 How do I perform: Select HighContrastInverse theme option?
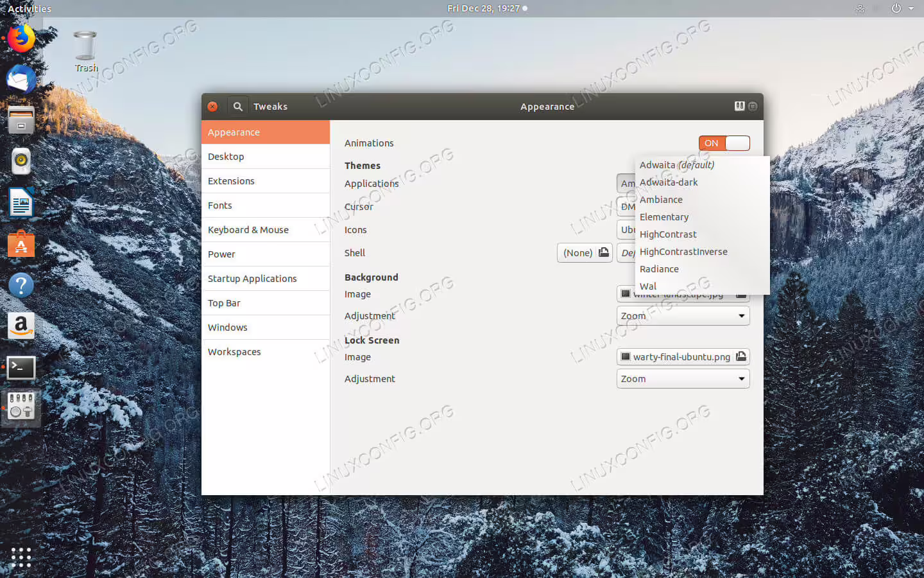(x=702, y=252)
